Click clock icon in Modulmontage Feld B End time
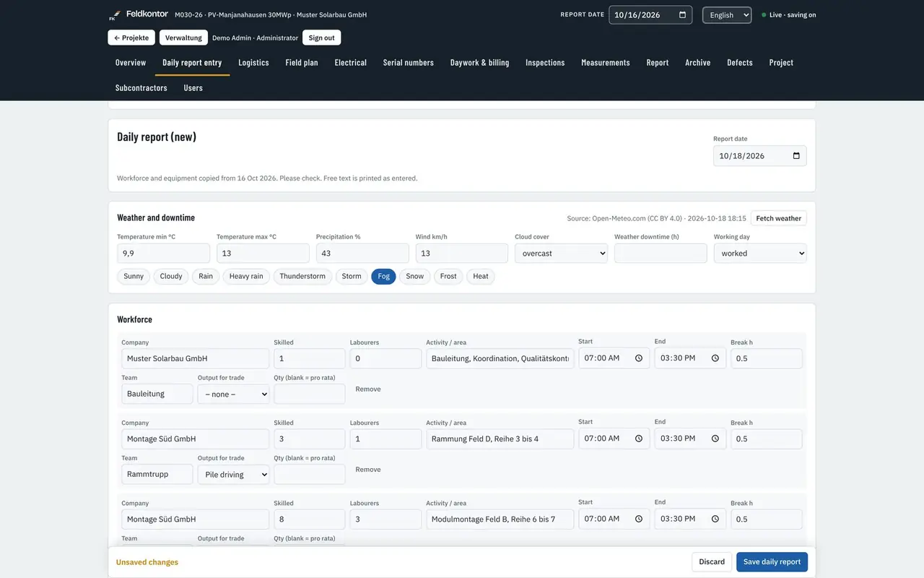Image resolution: width=924 pixels, height=578 pixels. [715, 519]
